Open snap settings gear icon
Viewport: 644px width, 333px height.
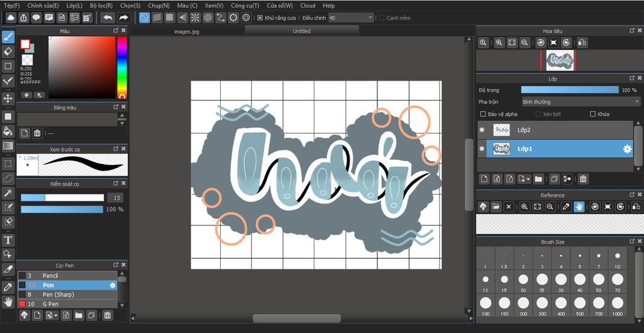pos(246,18)
